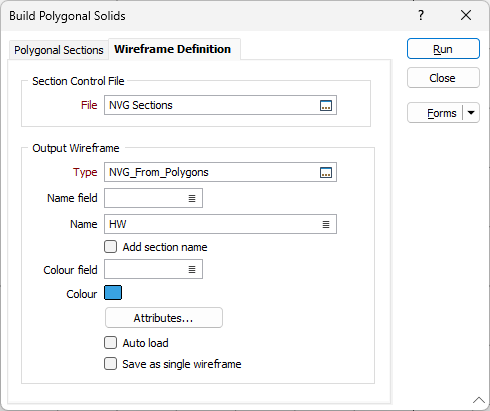Close the Build Polygonal Solids dialog
Image resolution: width=490 pixels, height=411 pixels.
tap(466, 15)
